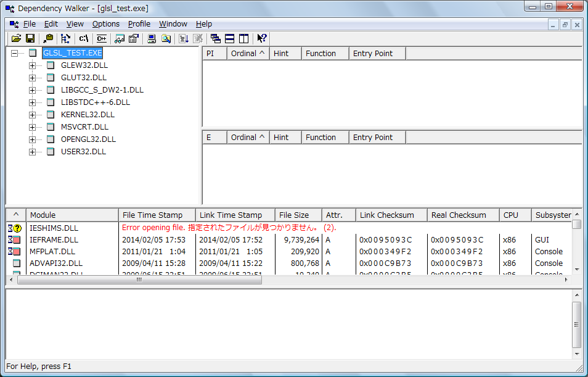Expand the GLEW32.DLL tree node

click(32, 65)
